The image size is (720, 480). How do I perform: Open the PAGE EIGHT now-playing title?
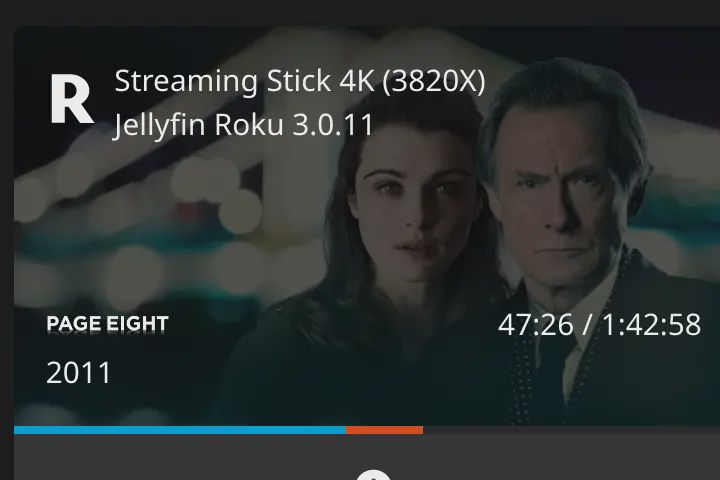point(107,324)
